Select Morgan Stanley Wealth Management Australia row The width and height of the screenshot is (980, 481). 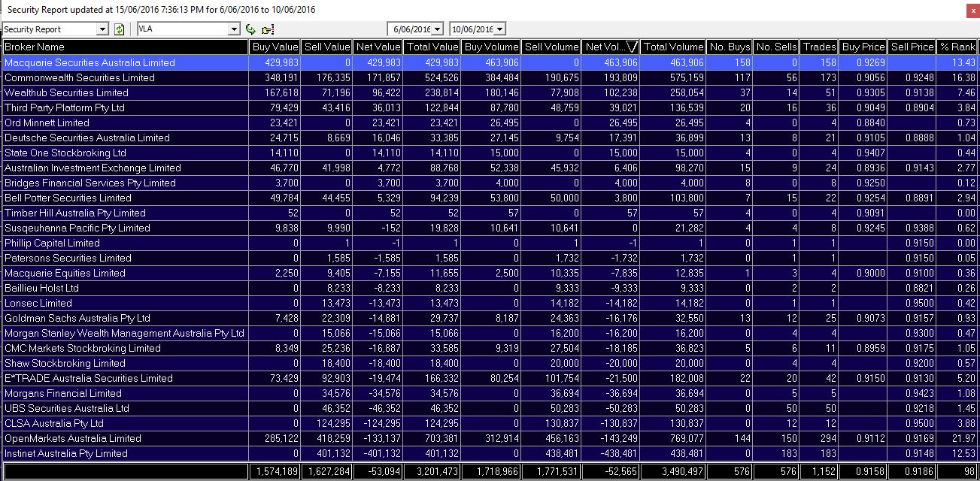490,333
